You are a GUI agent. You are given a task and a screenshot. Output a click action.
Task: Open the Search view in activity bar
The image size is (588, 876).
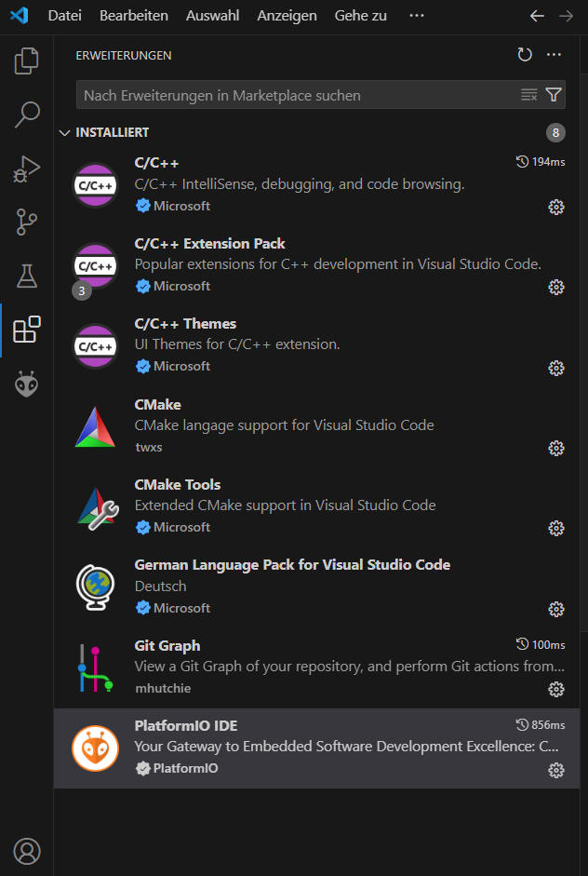point(27,115)
